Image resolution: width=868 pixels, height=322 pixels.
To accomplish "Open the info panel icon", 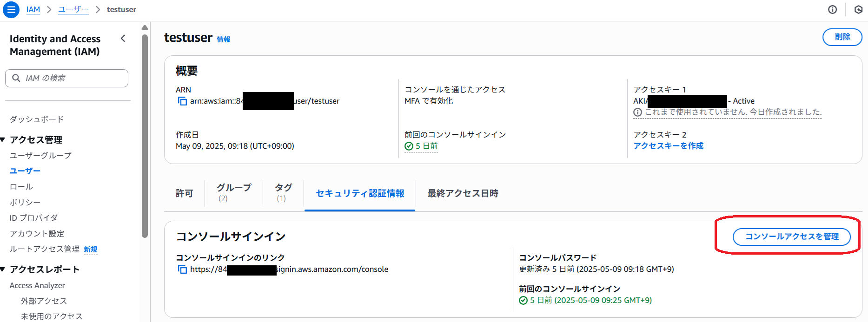I will pos(832,9).
